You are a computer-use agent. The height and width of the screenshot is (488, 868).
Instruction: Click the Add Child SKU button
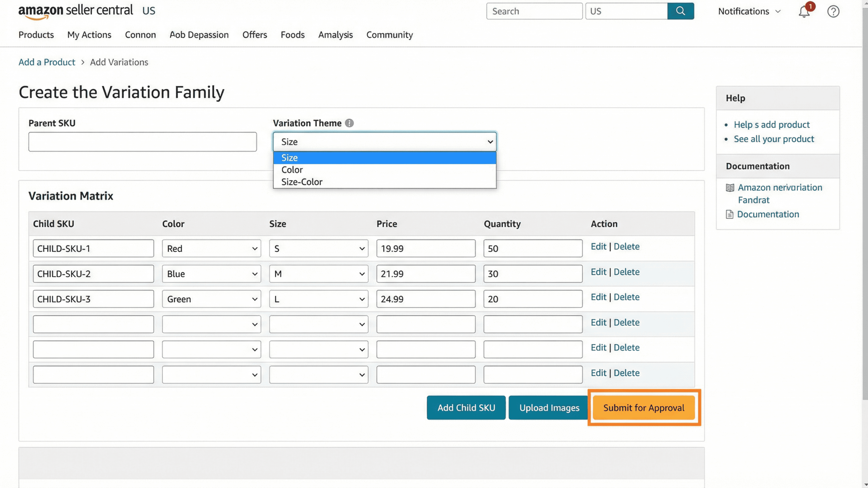[x=466, y=408]
